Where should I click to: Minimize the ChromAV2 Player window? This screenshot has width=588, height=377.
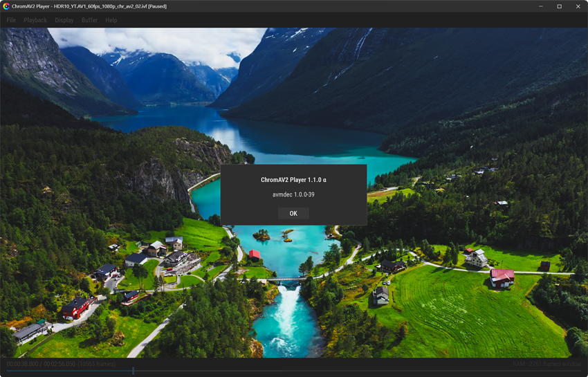click(541, 6)
